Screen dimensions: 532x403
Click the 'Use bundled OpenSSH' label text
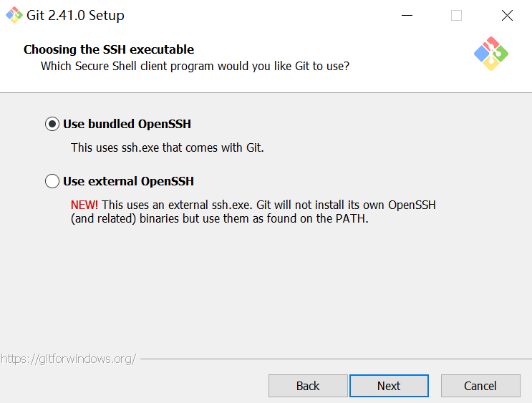point(127,124)
